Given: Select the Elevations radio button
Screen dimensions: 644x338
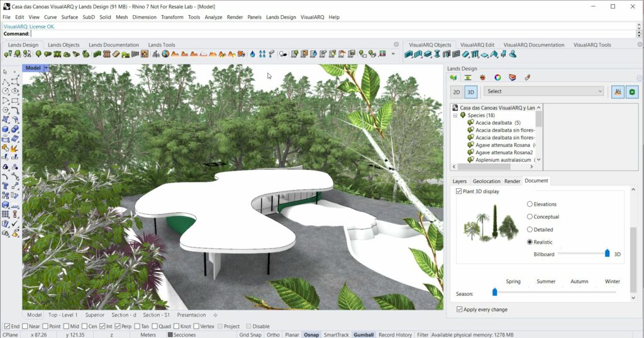Looking at the screenshot, I should (530, 204).
